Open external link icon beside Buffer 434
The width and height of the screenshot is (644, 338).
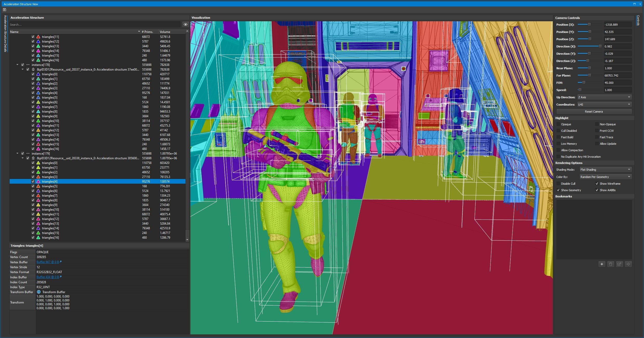(x=61, y=277)
